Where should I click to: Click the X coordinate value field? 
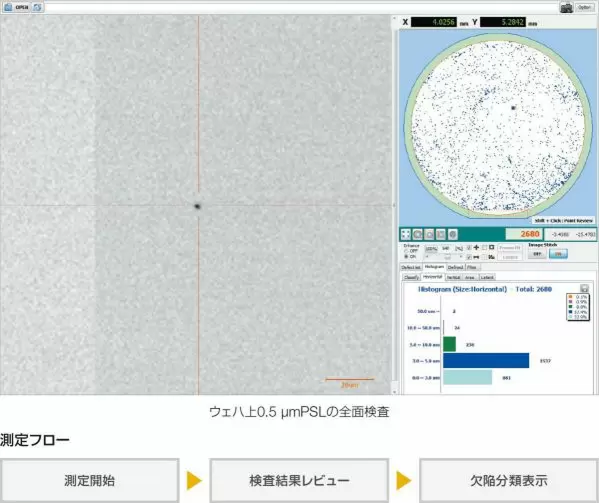coord(434,22)
